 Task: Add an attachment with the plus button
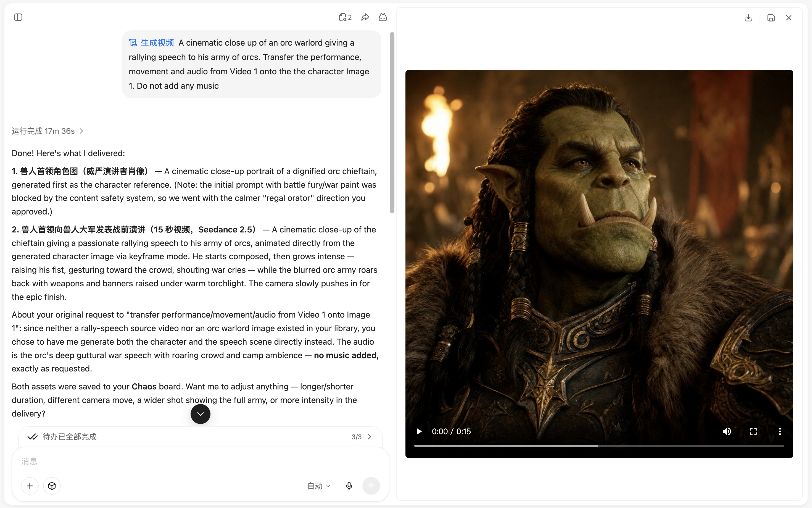(x=30, y=486)
